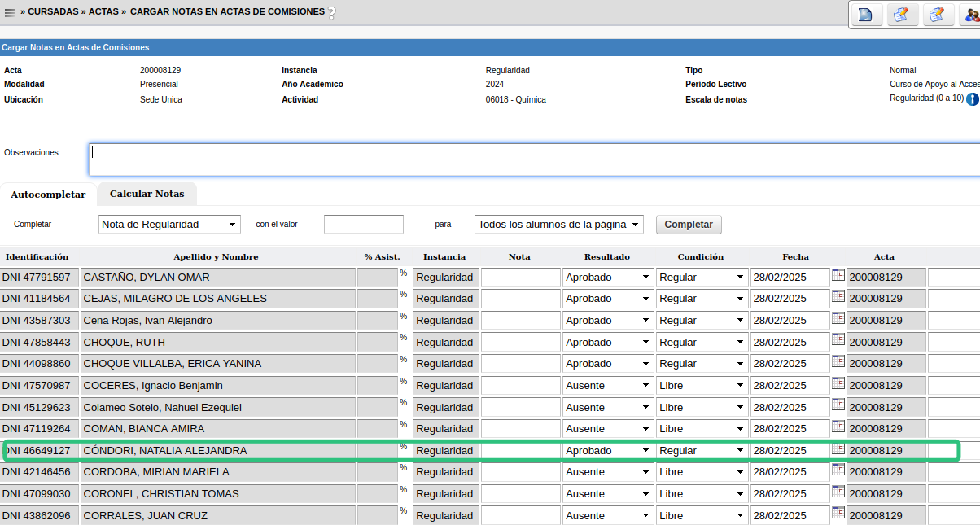Click the name CASTAÑO, DYLAN OMAR
980x525 pixels.
[147, 278]
